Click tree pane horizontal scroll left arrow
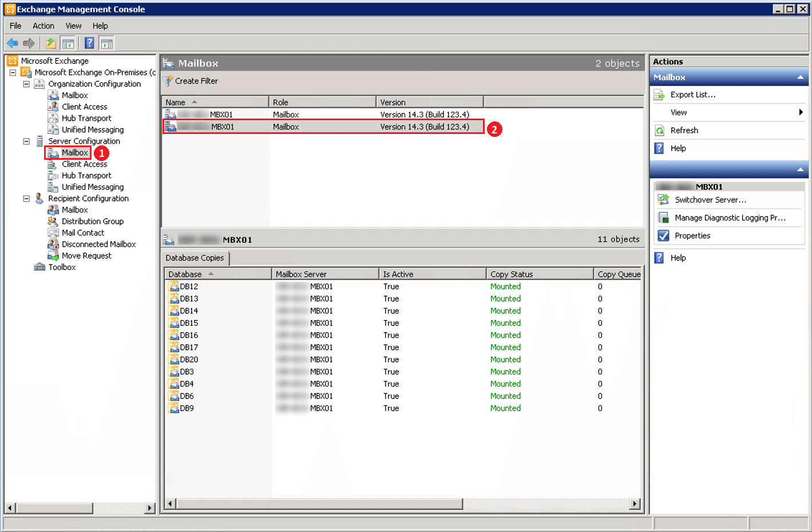This screenshot has height=532, width=812. click(10, 508)
